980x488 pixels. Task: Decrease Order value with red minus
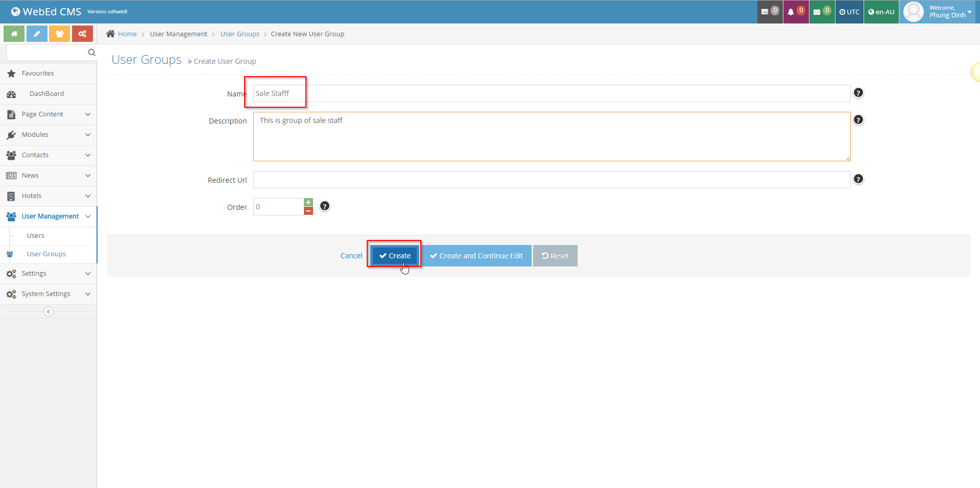click(308, 211)
